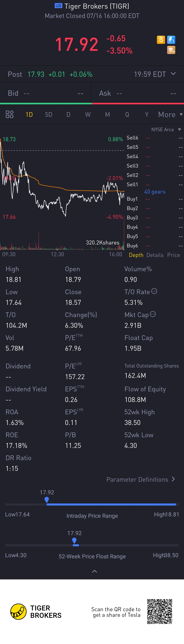Tap the 52-week range marker
This screenshot has height=644, width=184.
tap(74, 541)
